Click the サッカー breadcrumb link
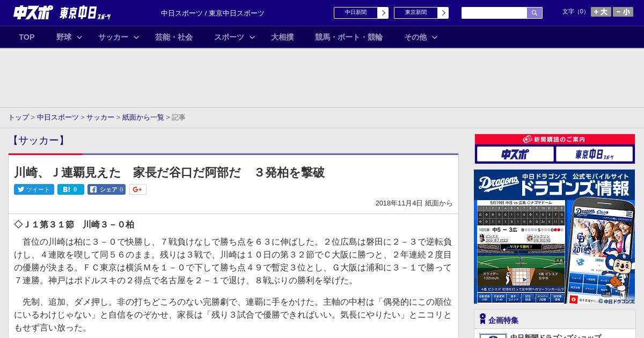644x338 pixels. (100, 117)
